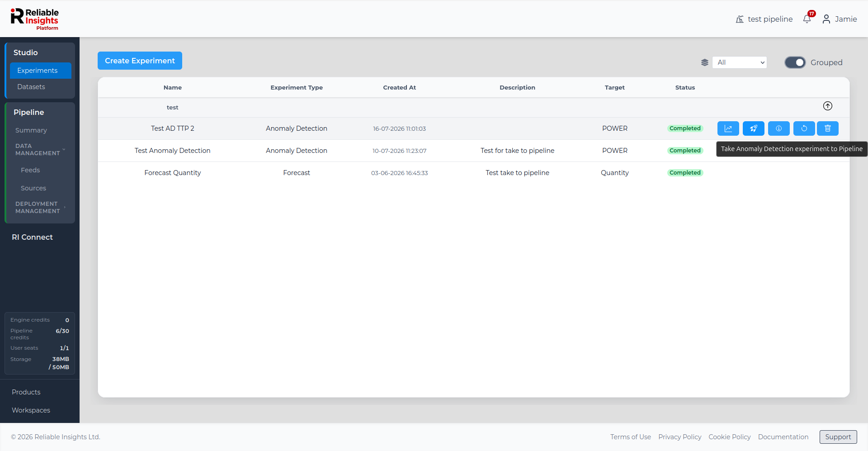Expand the Deployment Management section
The image size is (868, 451).
tap(40, 208)
